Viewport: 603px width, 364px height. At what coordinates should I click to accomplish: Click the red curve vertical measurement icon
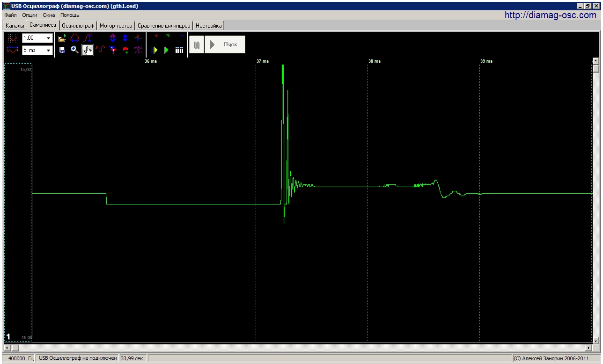(x=88, y=38)
